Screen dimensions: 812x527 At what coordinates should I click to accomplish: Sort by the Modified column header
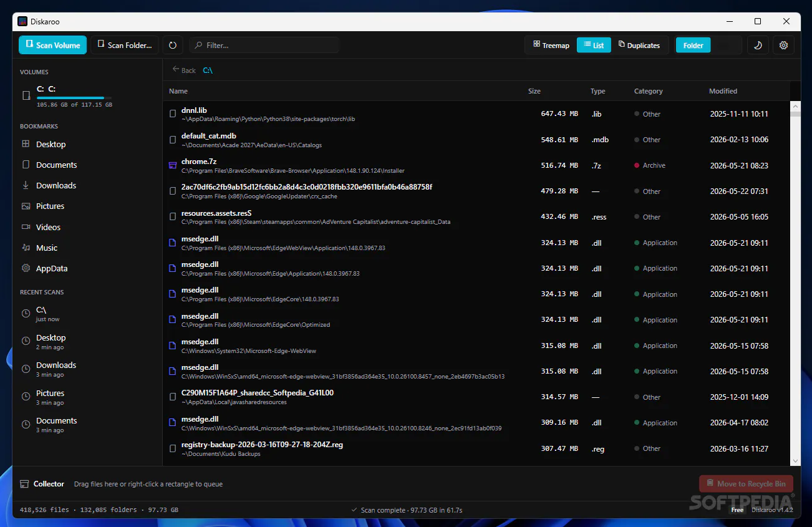pyautogui.click(x=723, y=91)
